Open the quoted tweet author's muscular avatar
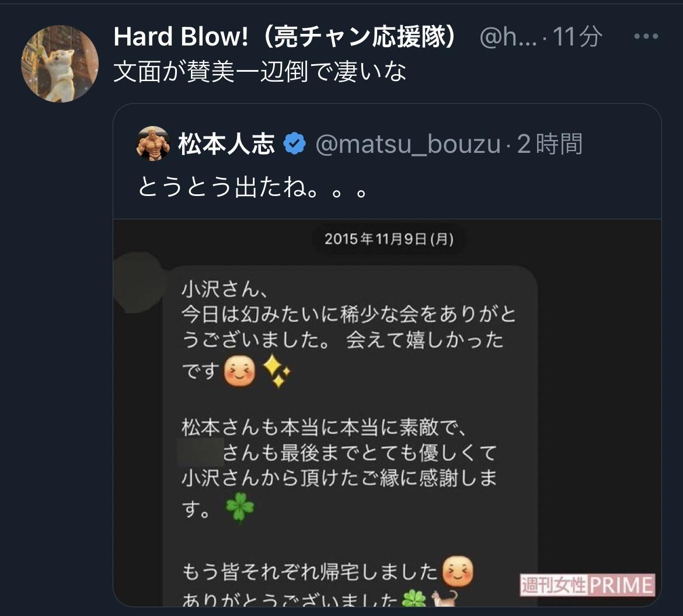The width and height of the screenshot is (683, 616). [x=152, y=143]
